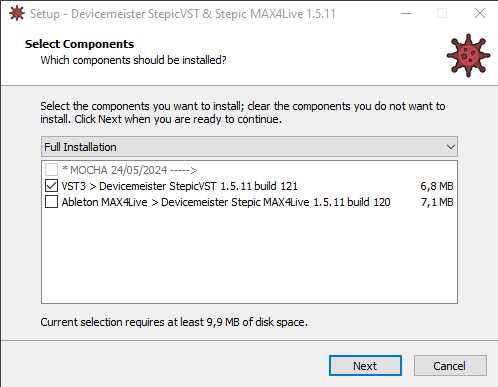This screenshot has width=498, height=387.
Task: Click the disabled MOCHA 24/05/2024 checkbox
Action: (x=51, y=170)
